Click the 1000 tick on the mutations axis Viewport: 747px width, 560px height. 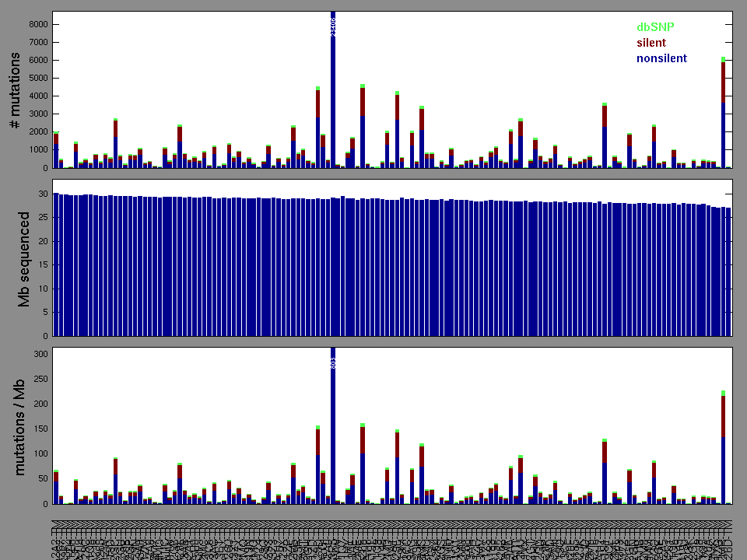(x=37, y=150)
